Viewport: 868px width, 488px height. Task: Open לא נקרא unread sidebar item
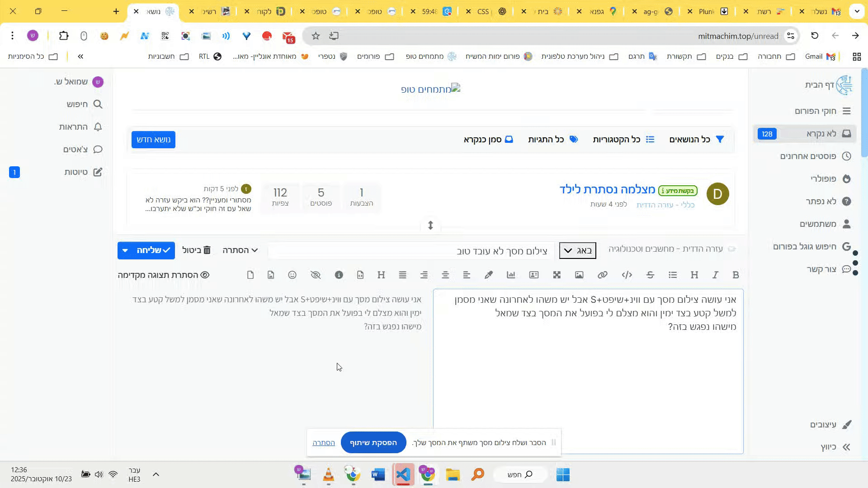821,134
